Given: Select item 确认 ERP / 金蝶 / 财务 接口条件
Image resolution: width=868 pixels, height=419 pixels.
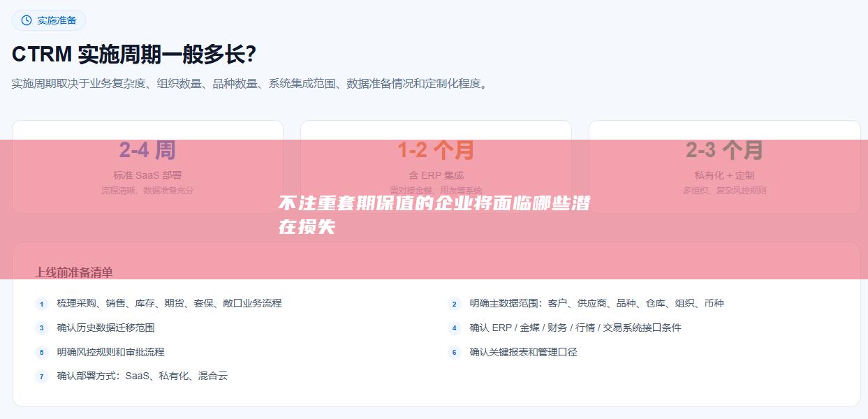Looking at the screenshot, I should click(575, 328).
